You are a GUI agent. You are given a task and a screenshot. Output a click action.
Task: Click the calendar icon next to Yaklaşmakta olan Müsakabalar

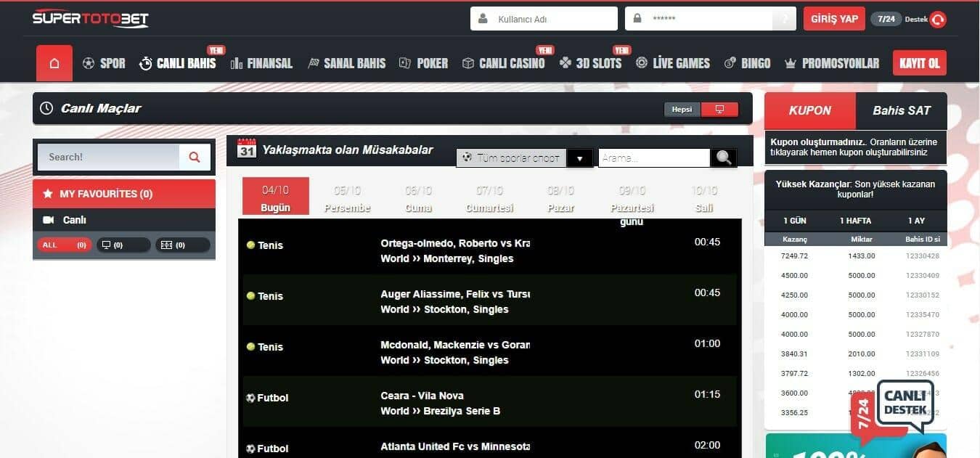coord(247,148)
